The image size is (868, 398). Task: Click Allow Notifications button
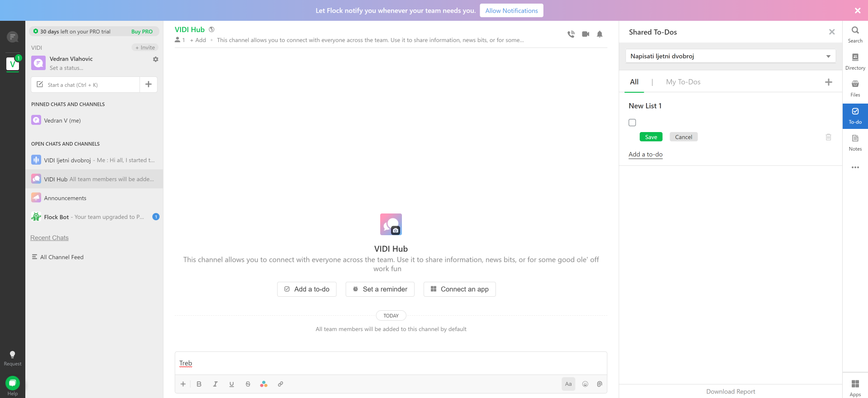point(511,10)
